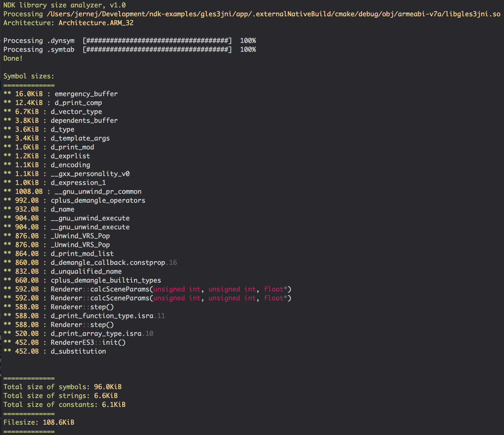
Task: Click the .symtab progress bar
Action: [x=157, y=50]
